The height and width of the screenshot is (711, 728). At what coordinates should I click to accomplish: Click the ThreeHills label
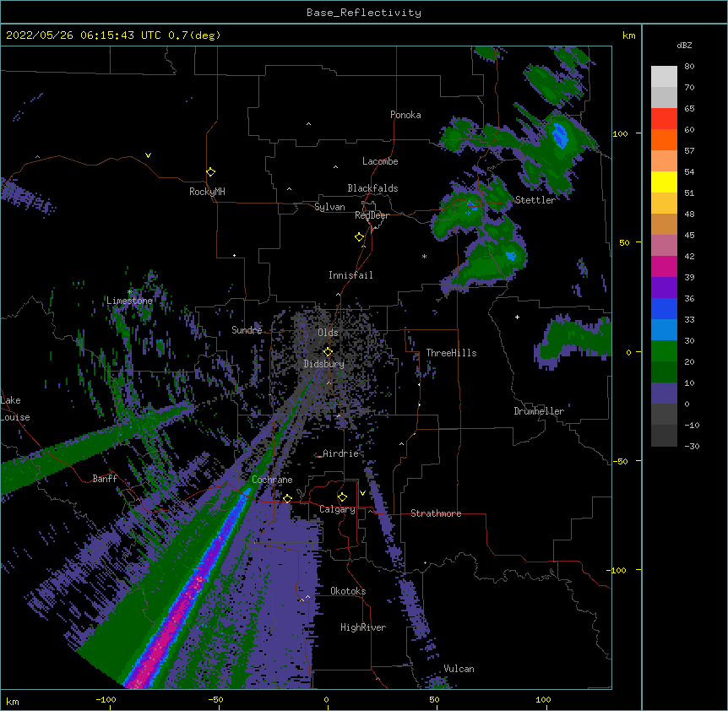tap(451, 353)
